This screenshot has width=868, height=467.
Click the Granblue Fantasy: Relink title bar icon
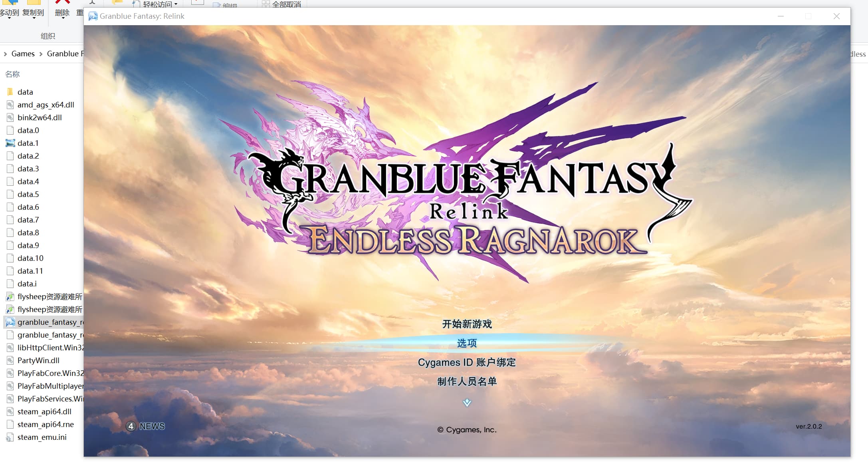[x=93, y=16]
